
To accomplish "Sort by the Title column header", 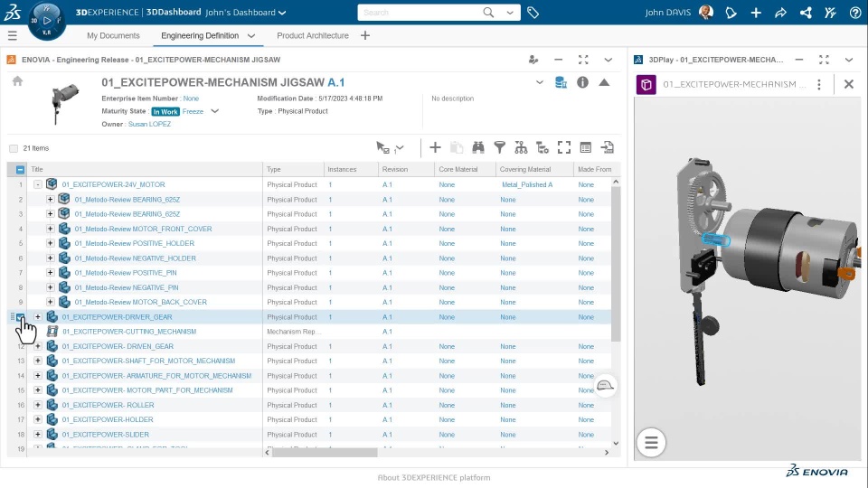I will click(x=37, y=169).
